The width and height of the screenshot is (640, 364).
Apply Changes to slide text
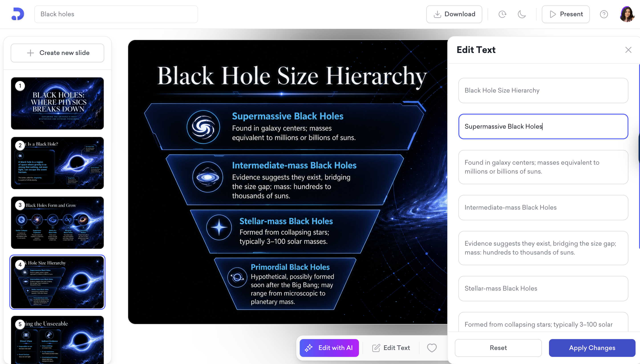592,348
